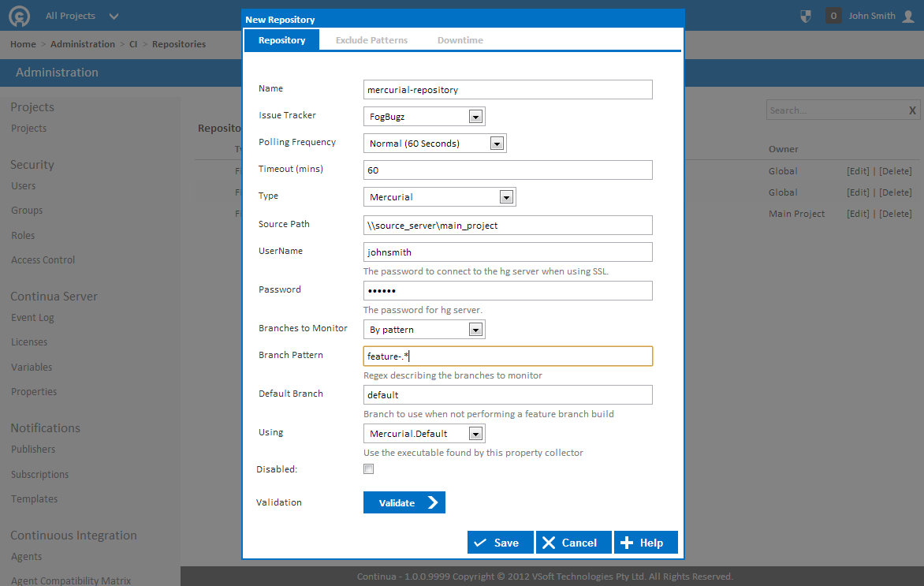Switch to the Exclude Patterns tab

371,40
